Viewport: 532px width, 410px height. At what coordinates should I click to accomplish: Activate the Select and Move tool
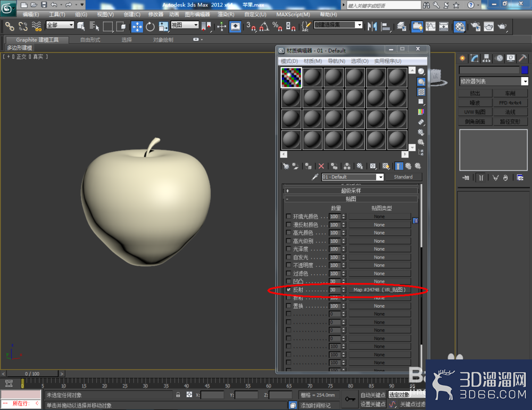point(137,27)
